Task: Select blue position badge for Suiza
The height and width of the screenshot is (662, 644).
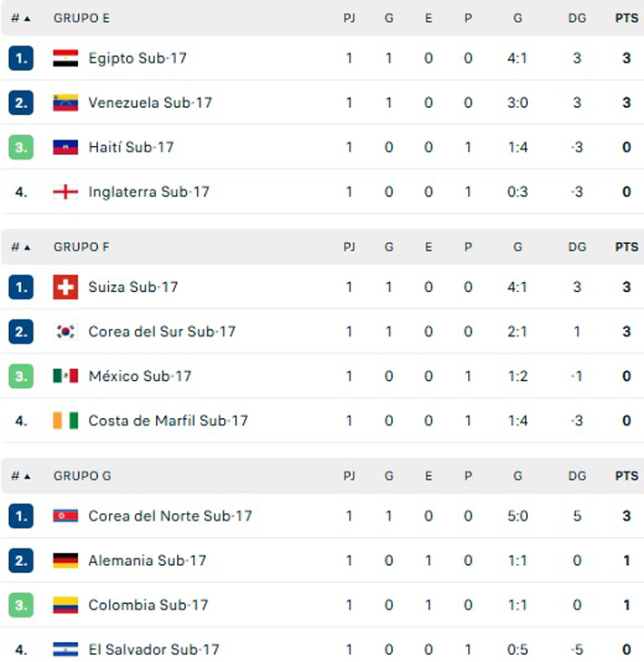Action: click(21, 287)
